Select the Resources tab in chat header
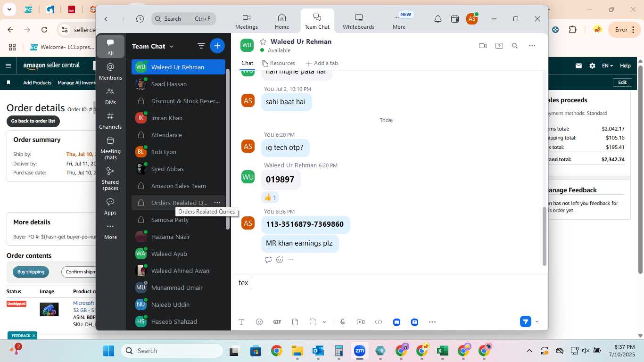The height and width of the screenshot is (362, 644). point(278,63)
